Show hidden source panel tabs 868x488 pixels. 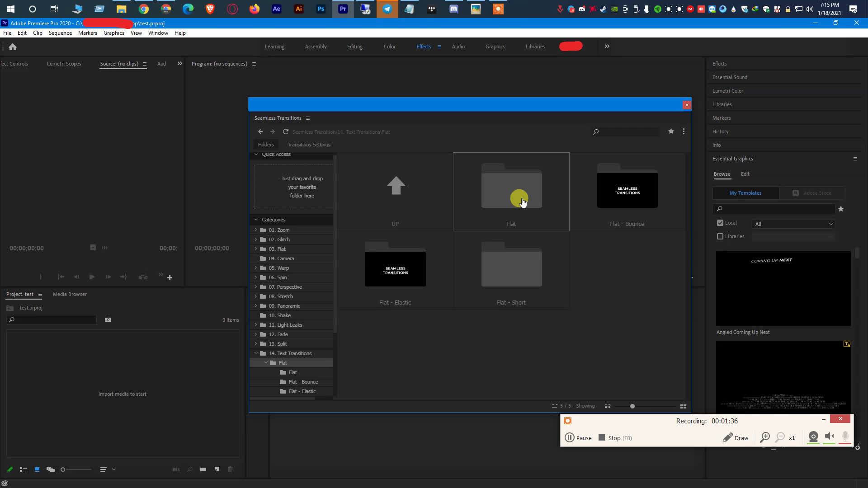pyautogui.click(x=179, y=64)
